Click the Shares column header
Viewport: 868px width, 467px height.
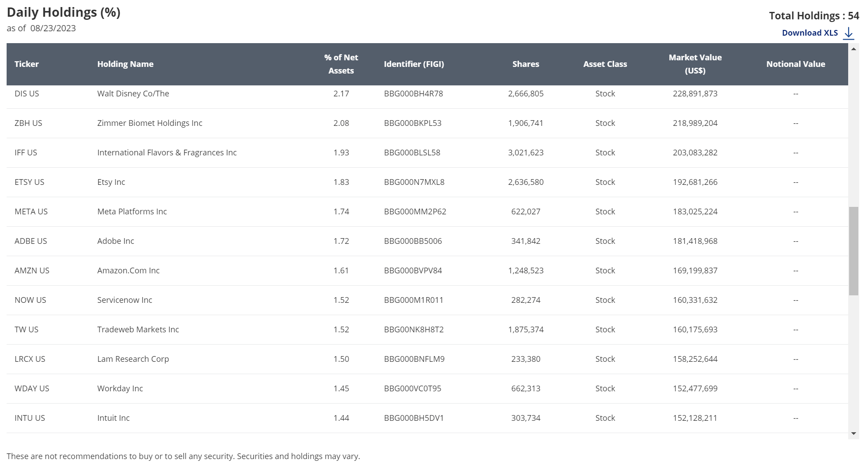click(526, 64)
